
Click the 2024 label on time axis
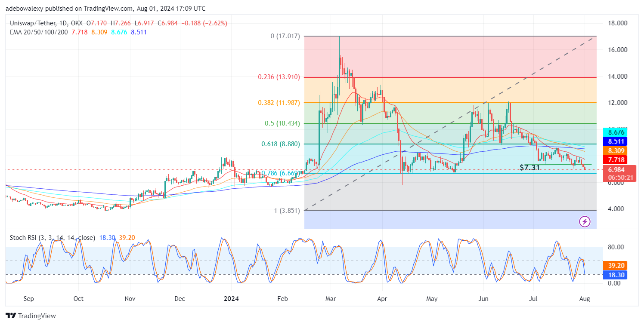pyautogui.click(x=231, y=298)
